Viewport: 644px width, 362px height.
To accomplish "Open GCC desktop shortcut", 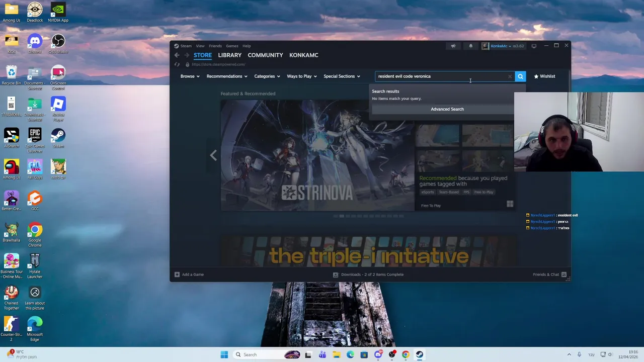I will tap(35, 201).
